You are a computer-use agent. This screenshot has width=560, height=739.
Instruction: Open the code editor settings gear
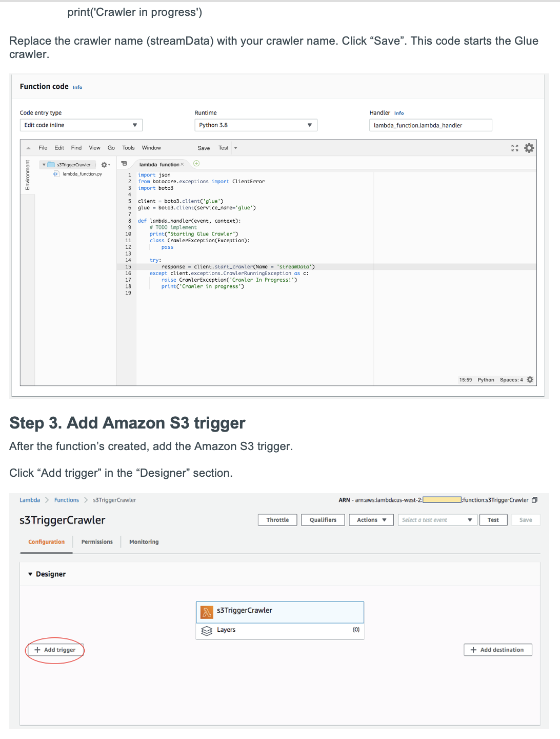[529, 148]
